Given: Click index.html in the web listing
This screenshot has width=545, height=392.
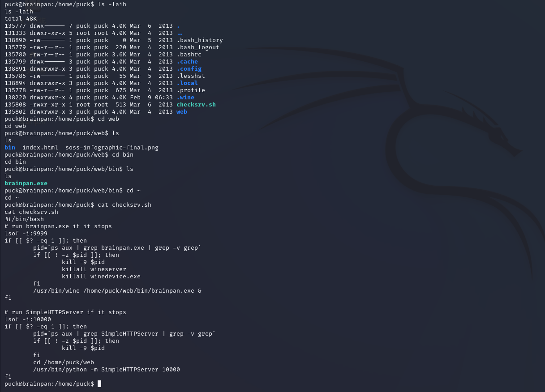Looking at the screenshot, I should (x=40, y=148).
